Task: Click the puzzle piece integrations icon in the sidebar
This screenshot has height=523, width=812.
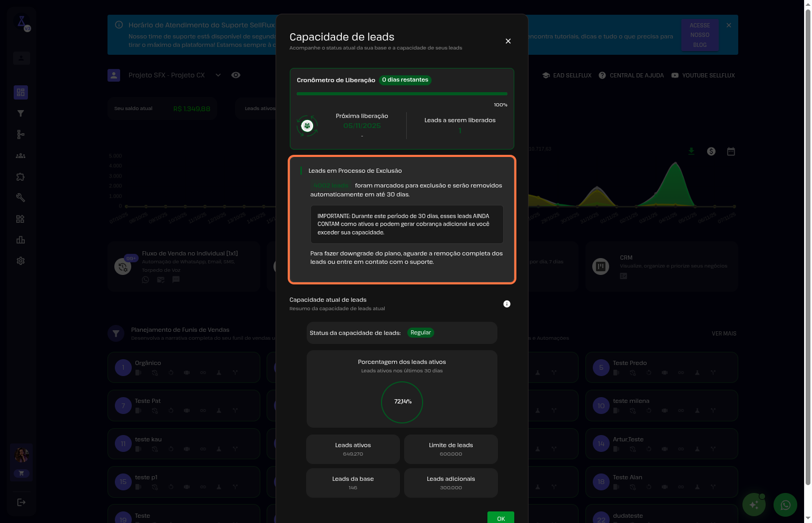Action: 21,177
